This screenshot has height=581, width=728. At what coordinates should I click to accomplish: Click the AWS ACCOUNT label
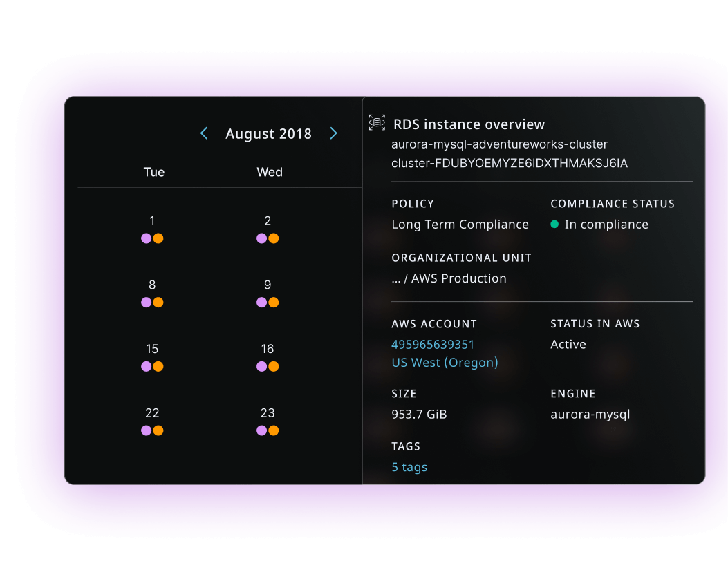click(434, 324)
